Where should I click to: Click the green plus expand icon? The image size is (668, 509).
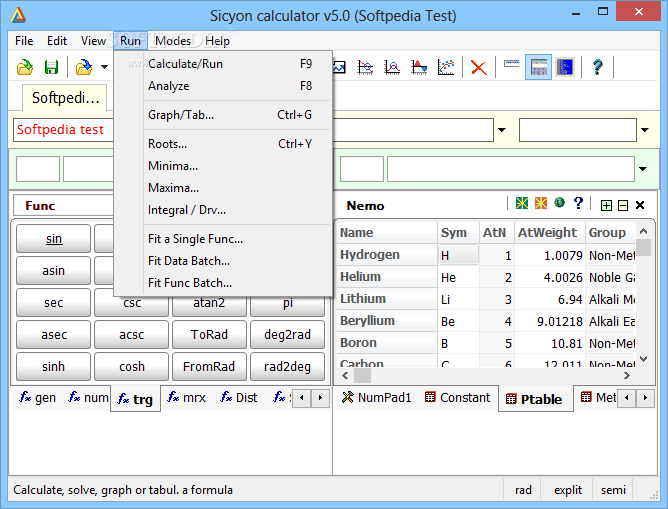click(606, 206)
